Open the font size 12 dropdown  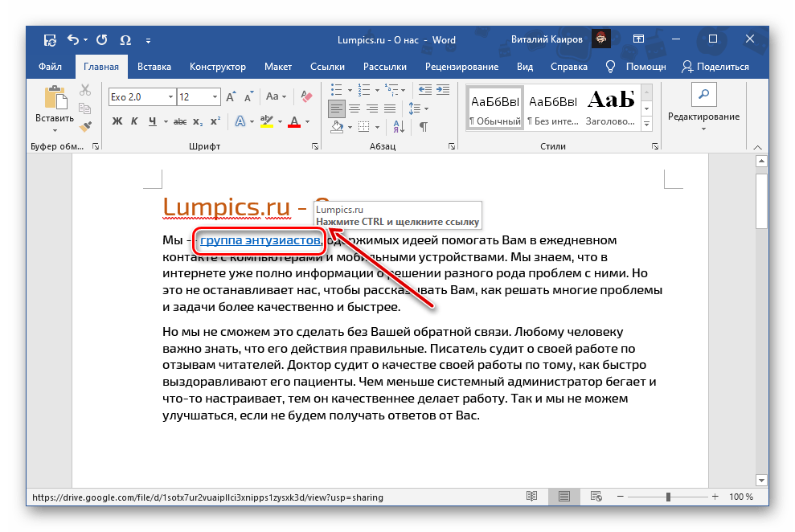(x=214, y=96)
